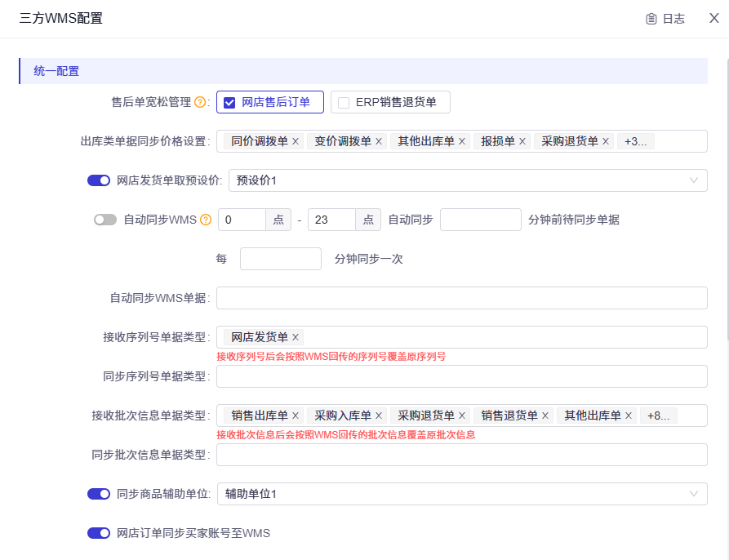Remove the 同价调拨单 tag

296,141
